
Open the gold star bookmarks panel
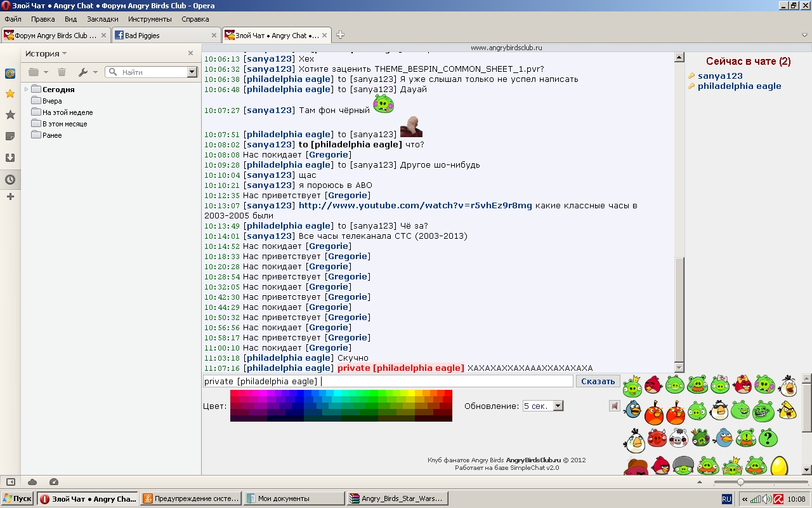tap(10, 94)
